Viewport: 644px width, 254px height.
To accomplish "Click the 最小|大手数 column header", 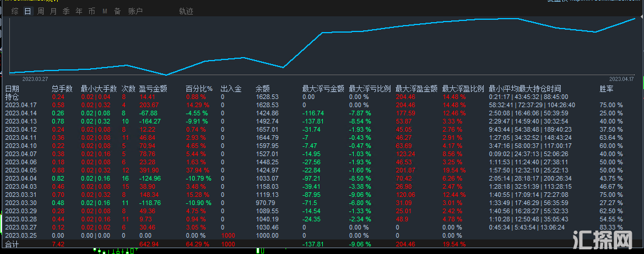I will pos(99,89).
